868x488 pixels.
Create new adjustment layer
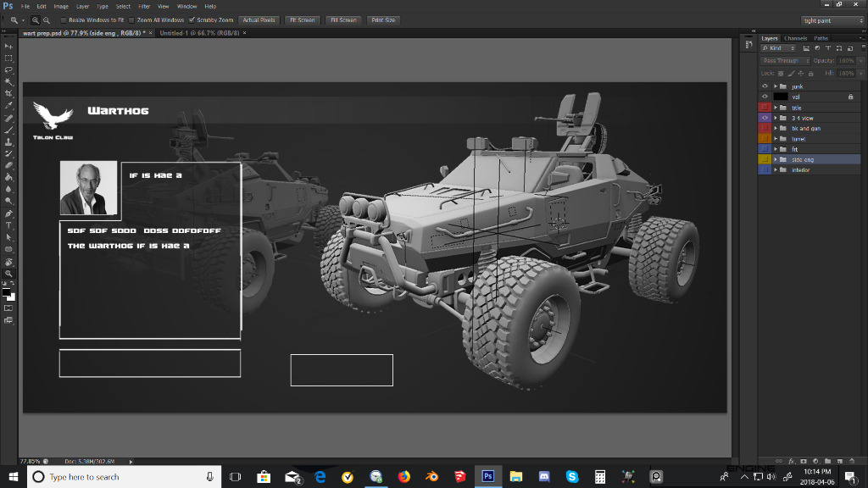(815, 461)
